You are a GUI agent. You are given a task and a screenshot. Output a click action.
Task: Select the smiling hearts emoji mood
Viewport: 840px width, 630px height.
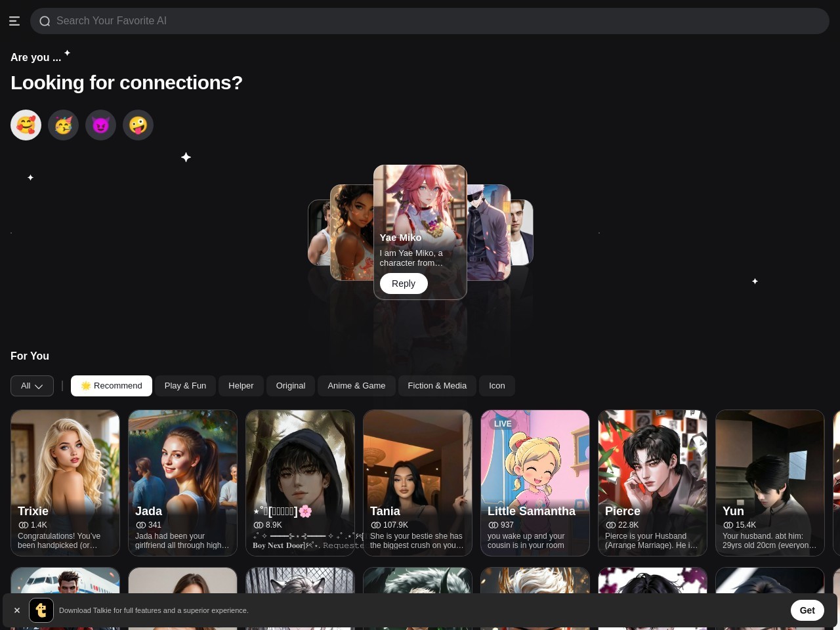(26, 125)
